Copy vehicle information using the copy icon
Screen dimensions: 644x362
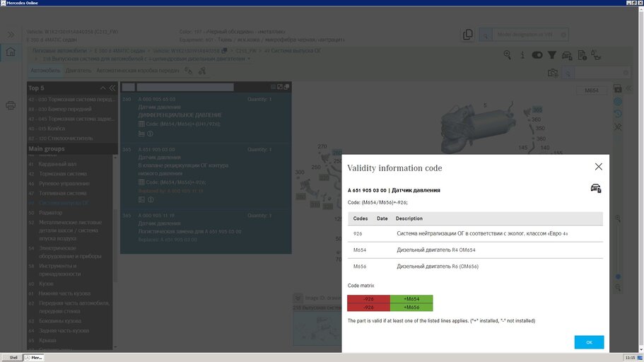coord(467,35)
